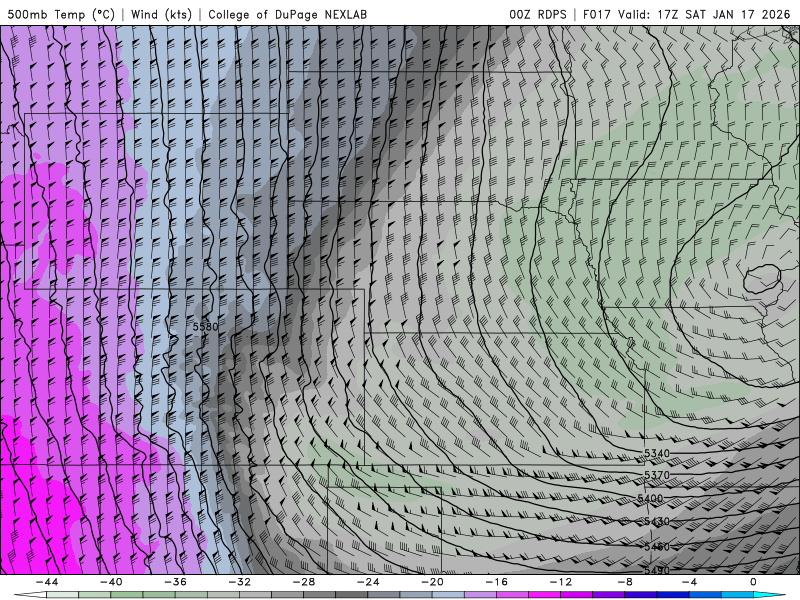Click the '00Z RDPS' model run label
Image resolution: width=800 pixels, height=600 pixels.
[x=538, y=14]
